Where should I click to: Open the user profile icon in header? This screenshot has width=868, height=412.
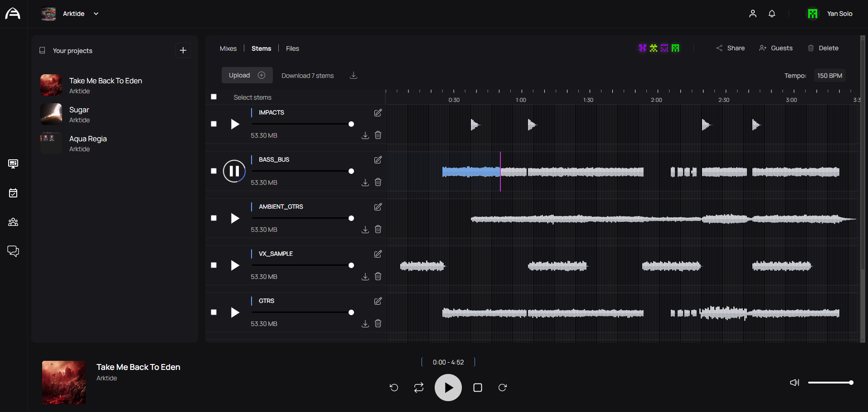753,14
